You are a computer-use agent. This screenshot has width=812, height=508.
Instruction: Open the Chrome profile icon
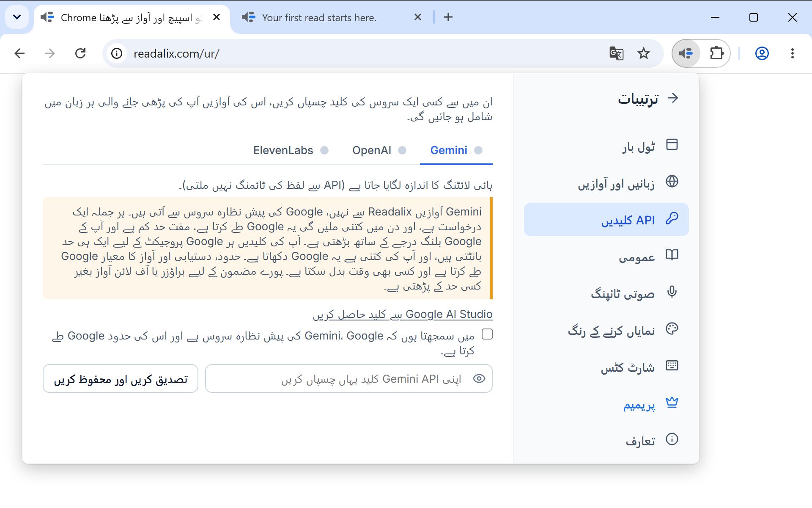click(762, 53)
